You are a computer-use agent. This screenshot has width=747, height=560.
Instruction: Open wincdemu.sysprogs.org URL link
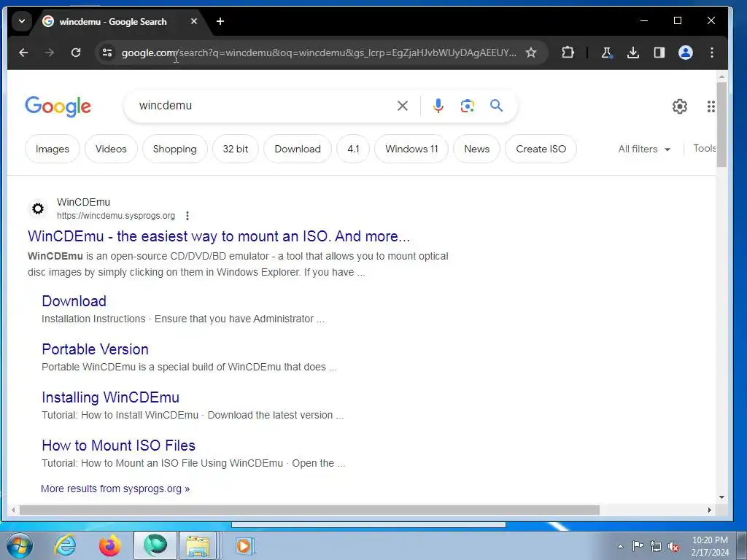pyautogui.click(x=116, y=216)
